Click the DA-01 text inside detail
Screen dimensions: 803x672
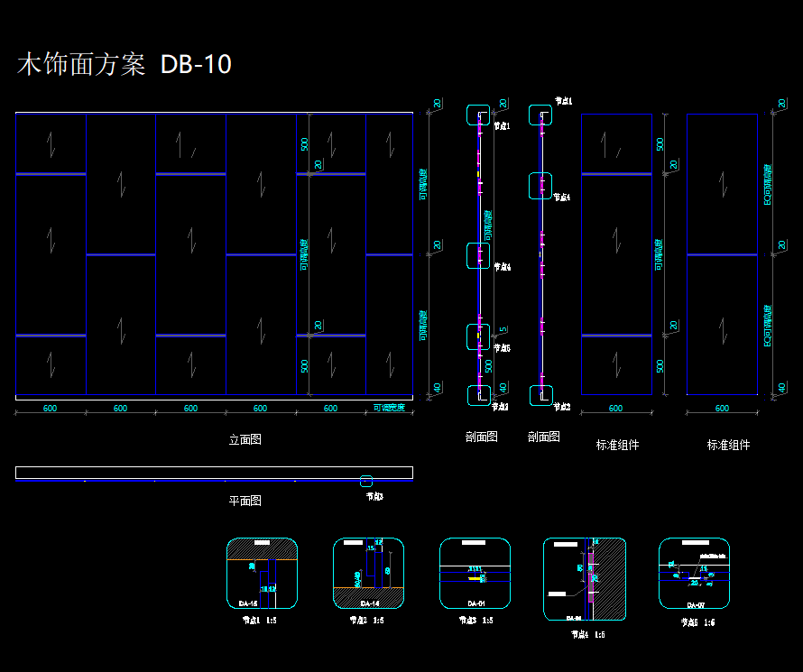(476, 604)
